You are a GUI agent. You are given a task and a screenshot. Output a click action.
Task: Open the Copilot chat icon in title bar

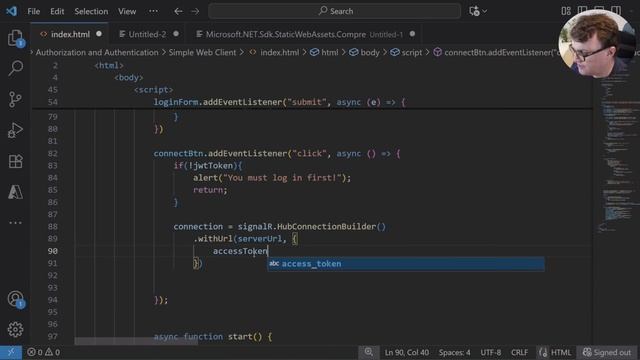point(474,11)
